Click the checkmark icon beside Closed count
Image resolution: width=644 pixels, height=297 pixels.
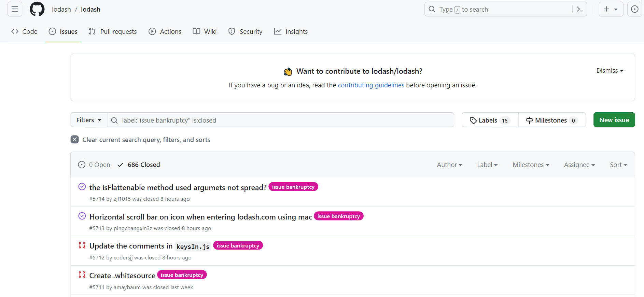(x=120, y=165)
